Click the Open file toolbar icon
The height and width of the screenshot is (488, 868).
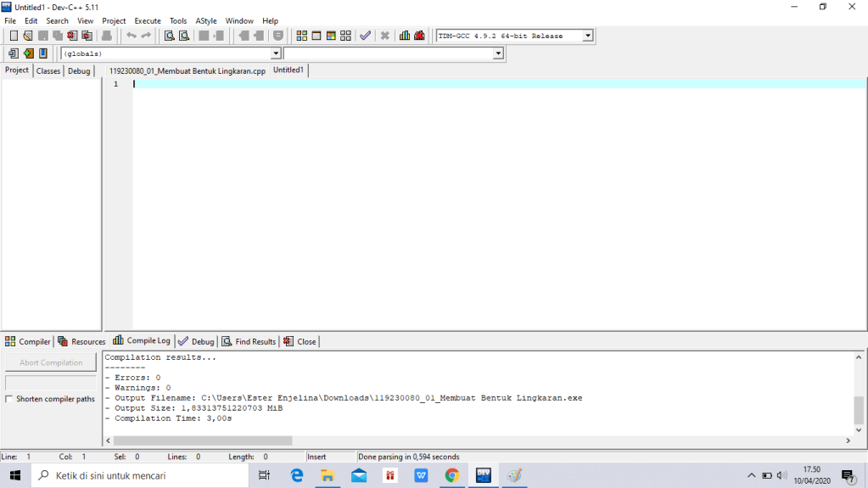click(28, 36)
